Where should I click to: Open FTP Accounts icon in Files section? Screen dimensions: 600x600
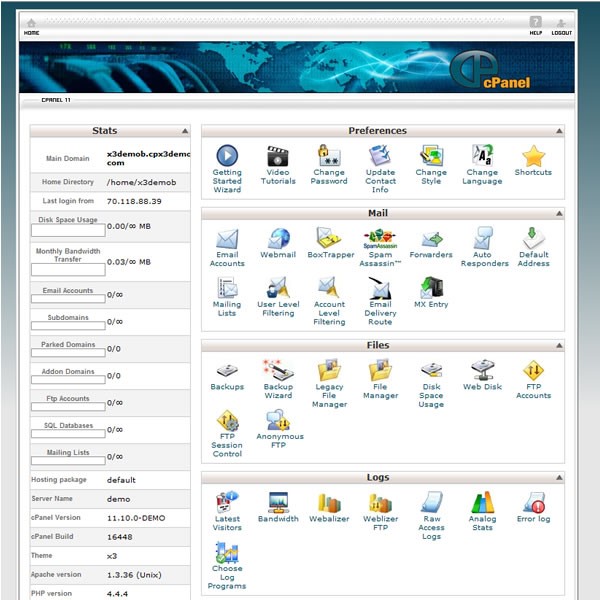[x=533, y=370]
